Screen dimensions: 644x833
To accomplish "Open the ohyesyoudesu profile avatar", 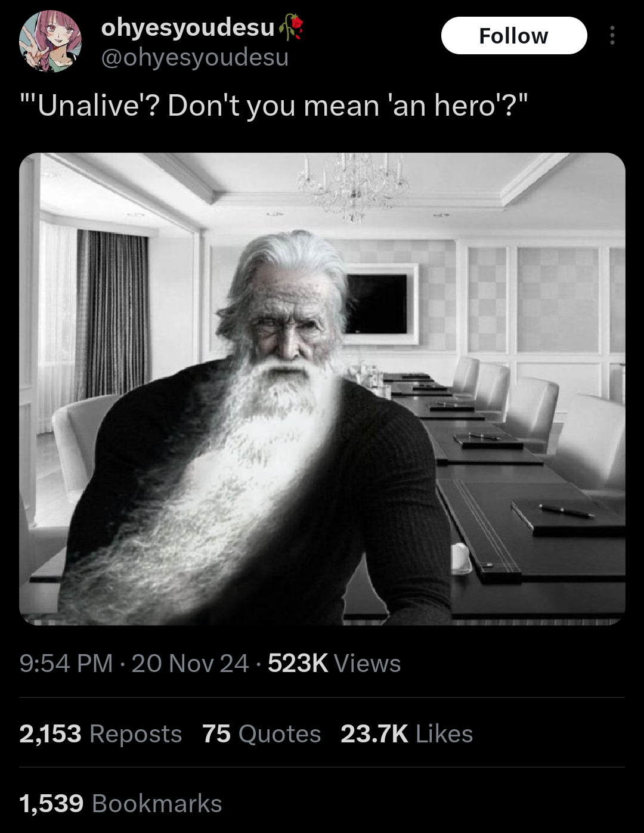I will click(50, 41).
